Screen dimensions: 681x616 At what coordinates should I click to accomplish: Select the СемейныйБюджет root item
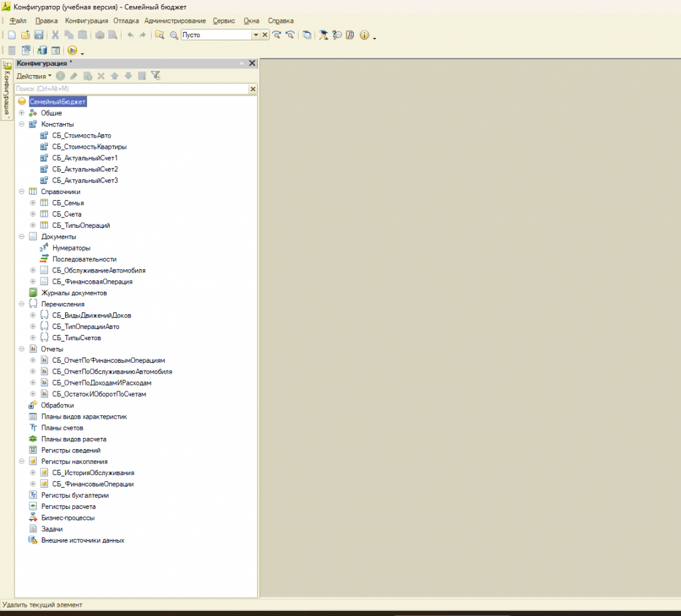click(57, 102)
